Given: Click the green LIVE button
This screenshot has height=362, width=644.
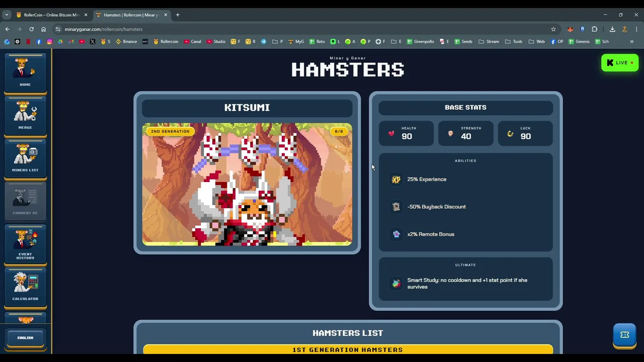Looking at the screenshot, I should point(620,63).
